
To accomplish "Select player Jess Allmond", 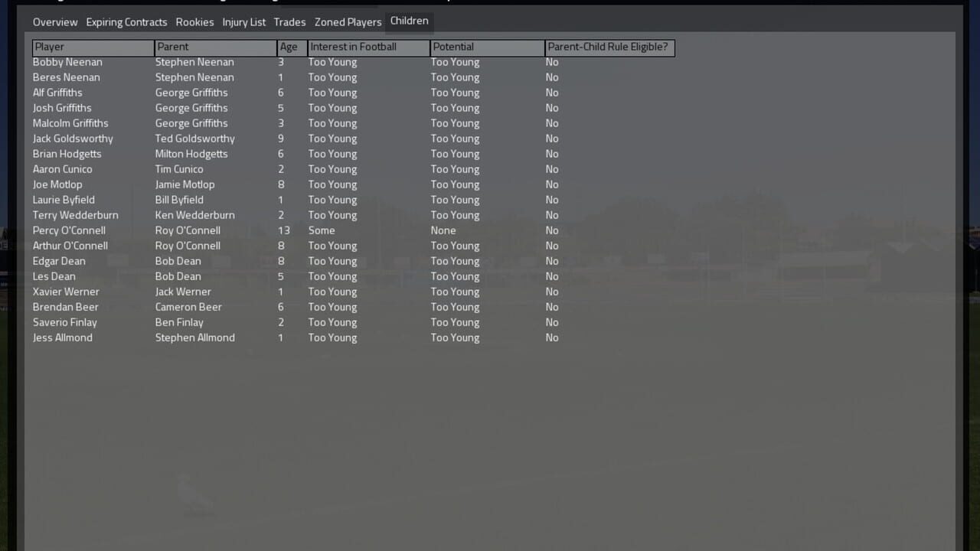I will click(63, 337).
